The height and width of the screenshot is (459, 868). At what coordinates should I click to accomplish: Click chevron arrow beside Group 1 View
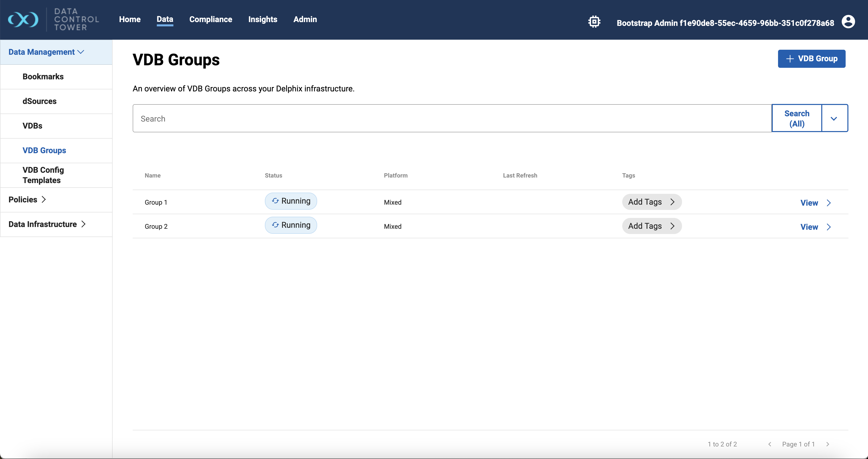click(829, 203)
